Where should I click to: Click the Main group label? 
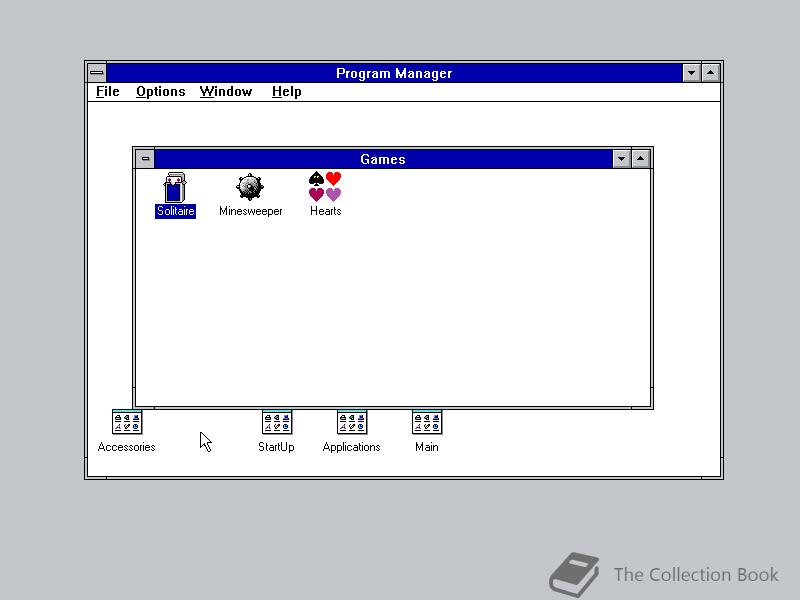(x=427, y=447)
